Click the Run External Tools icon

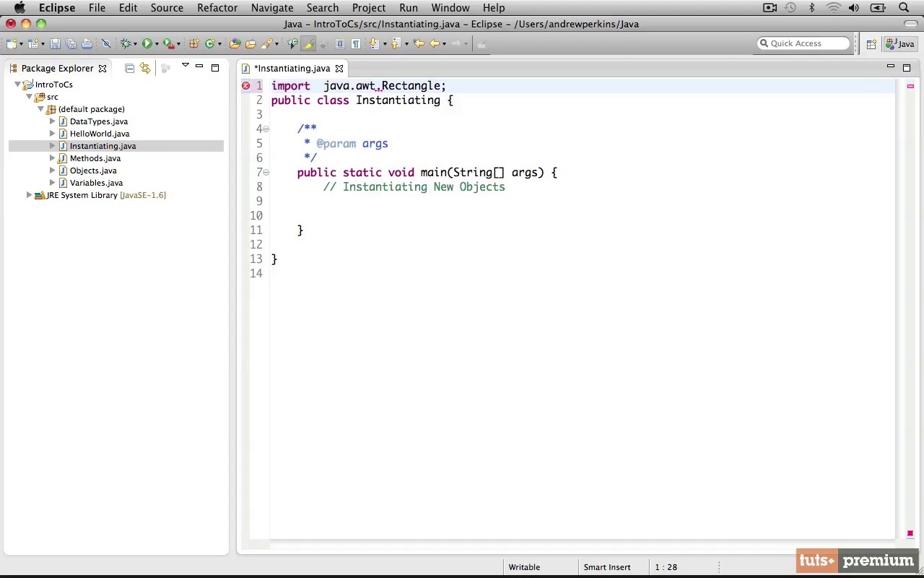coord(169,44)
